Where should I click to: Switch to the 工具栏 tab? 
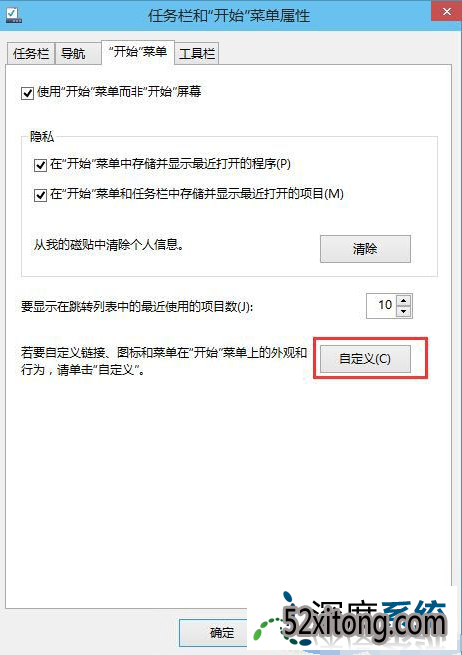click(x=197, y=53)
